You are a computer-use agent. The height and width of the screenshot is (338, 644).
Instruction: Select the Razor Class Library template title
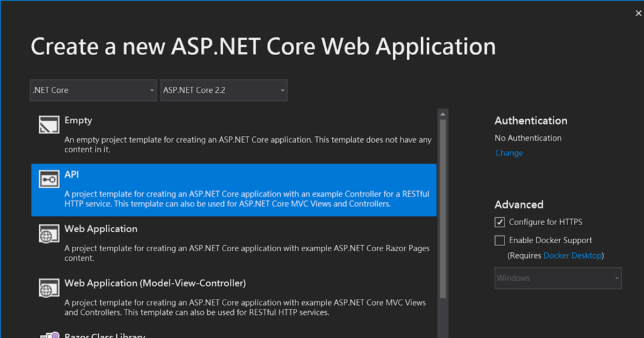(105, 336)
